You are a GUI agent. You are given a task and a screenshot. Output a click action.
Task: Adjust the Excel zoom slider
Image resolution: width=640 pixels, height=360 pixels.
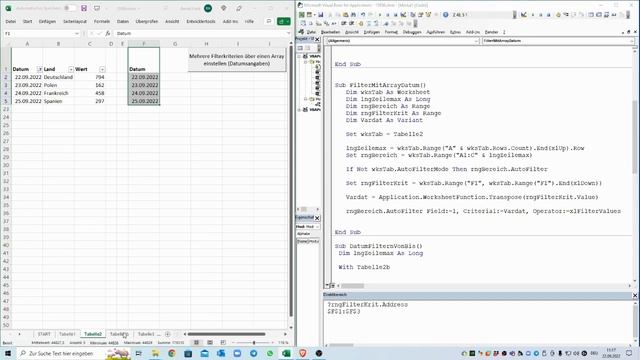(x=254, y=343)
